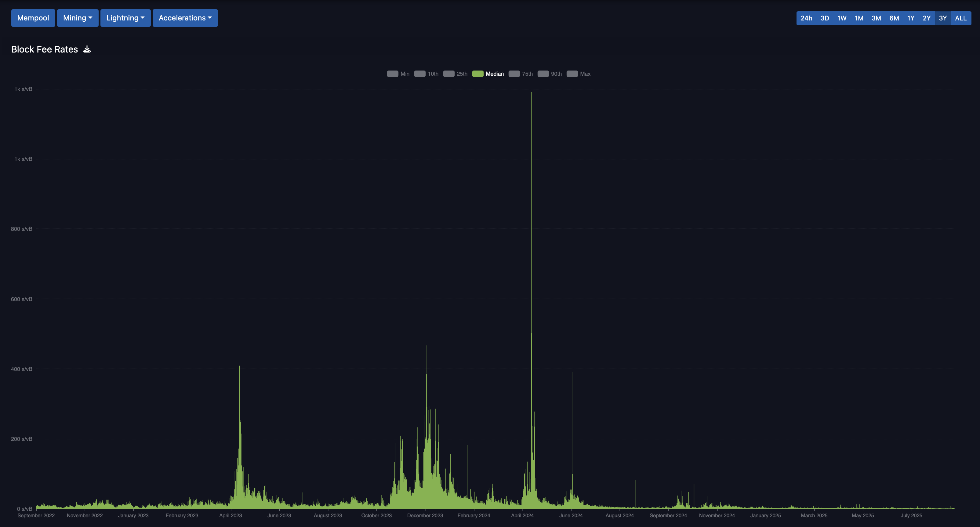
Task: Click the July 2025 axis label
Action: click(911, 516)
